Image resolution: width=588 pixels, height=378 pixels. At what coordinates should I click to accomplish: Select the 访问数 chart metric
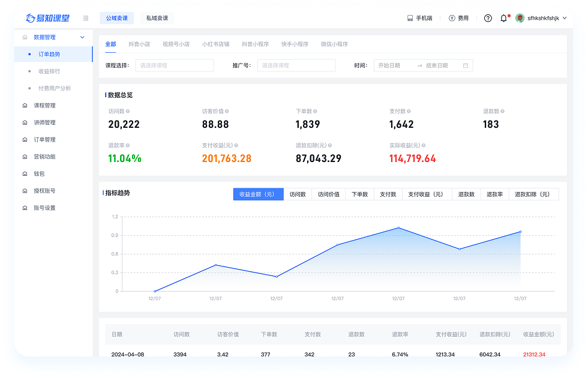(298, 194)
